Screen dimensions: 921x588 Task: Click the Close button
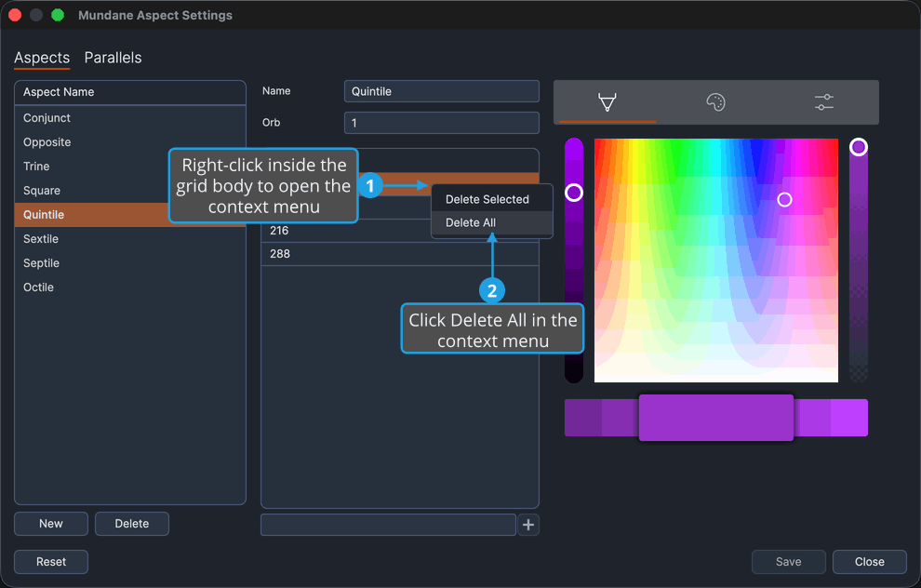[869, 562]
